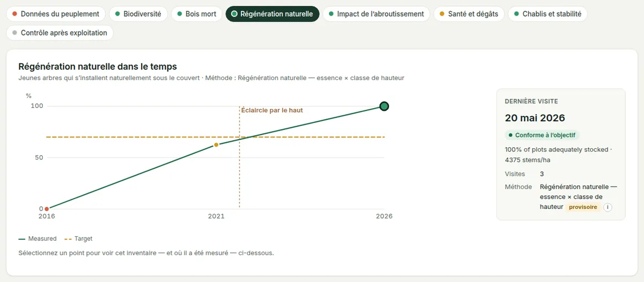Viewport: 644px width, 282px height.
Task: Select the 2016 data point on chart
Action: click(47, 209)
